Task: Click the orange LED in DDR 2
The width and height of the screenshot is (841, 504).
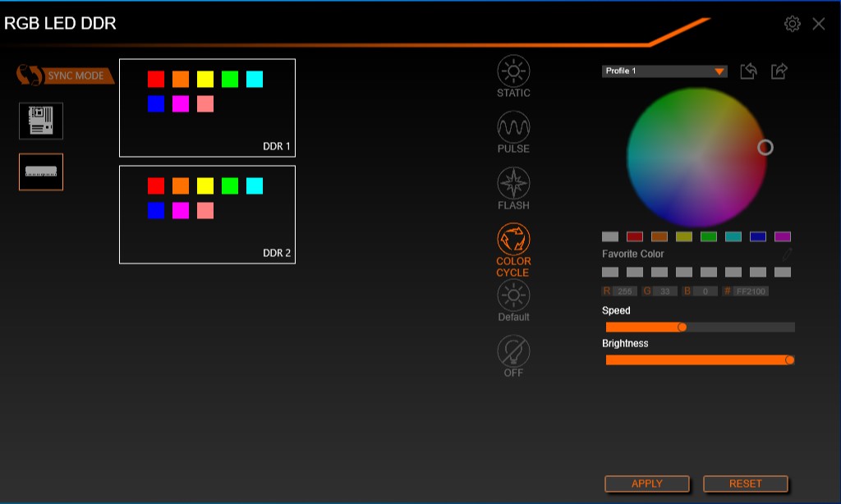Action: click(181, 186)
